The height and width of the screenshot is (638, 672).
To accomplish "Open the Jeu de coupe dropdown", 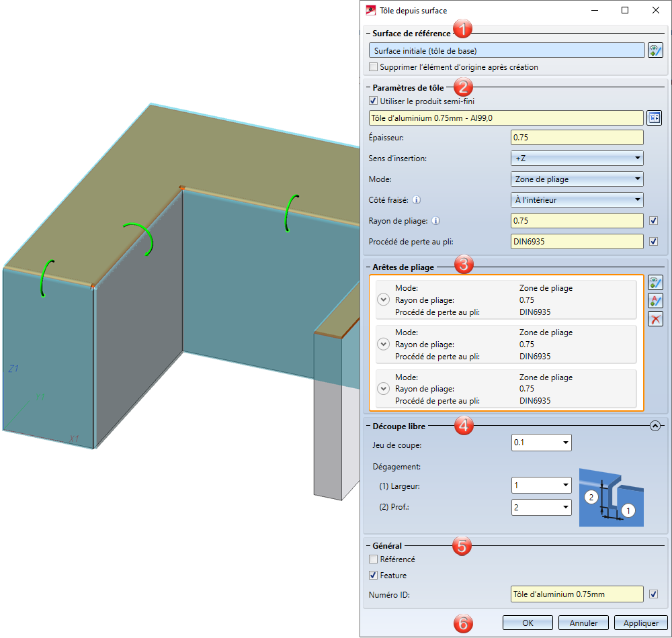I will (x=541, y=443).
